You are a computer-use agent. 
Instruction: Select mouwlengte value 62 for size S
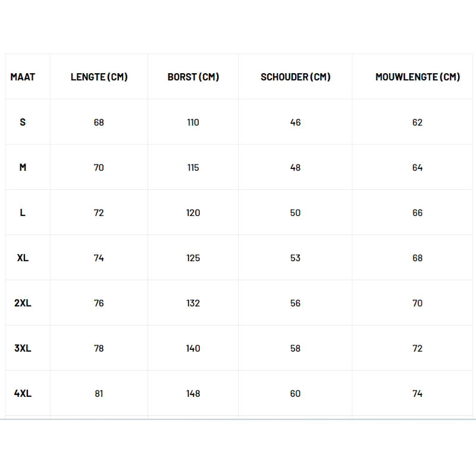coord(417,122)
